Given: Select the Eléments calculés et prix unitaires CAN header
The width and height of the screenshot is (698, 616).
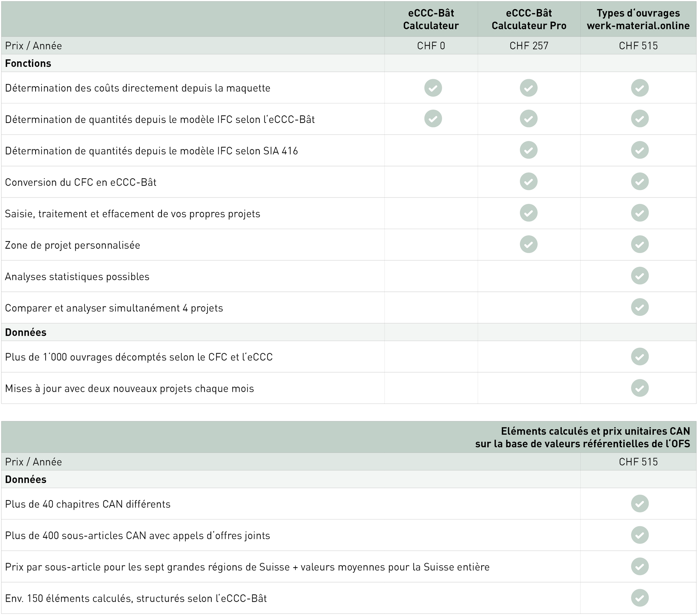Looking at the screenshot, I should [x=583, y=437].
